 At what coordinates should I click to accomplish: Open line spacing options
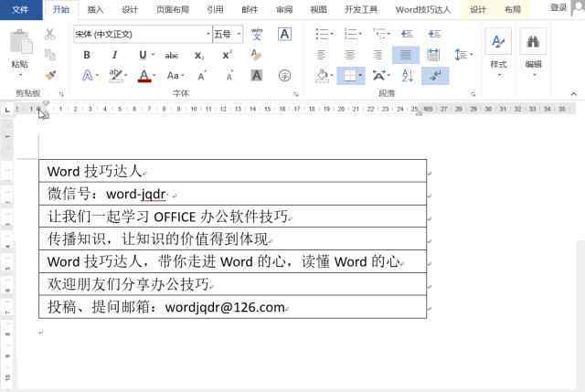click(x=463, y=55)
